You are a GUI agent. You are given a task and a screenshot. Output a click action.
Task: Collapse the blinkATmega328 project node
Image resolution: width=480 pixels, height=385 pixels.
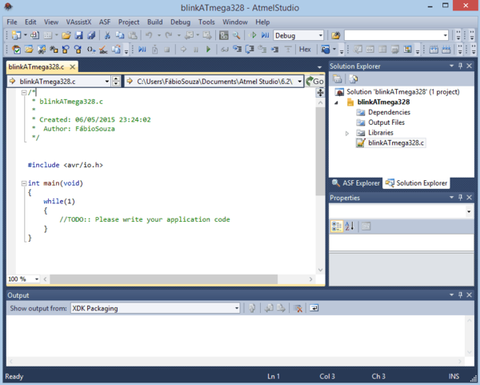point(337,102)
